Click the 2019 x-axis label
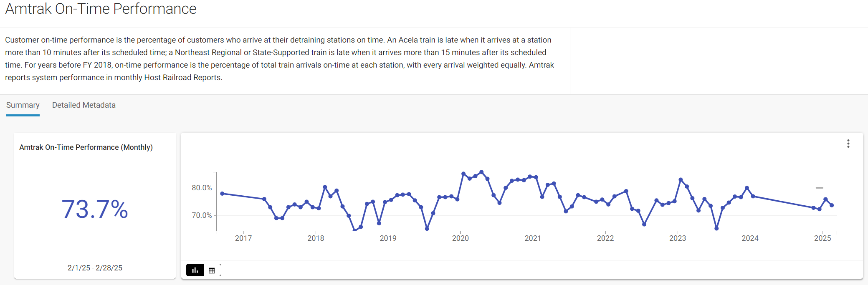 [388, 238]
